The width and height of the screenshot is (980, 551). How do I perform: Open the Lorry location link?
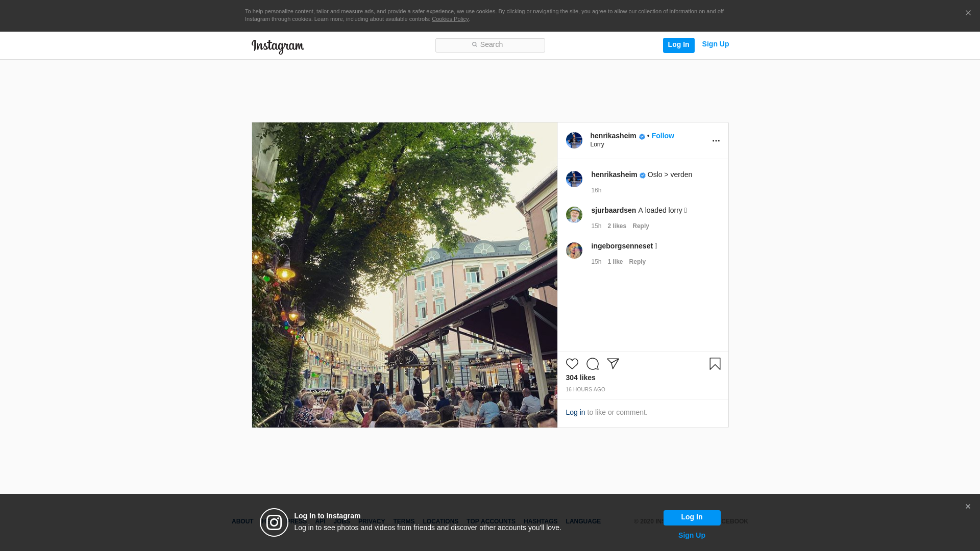click(x=597, y=144)
